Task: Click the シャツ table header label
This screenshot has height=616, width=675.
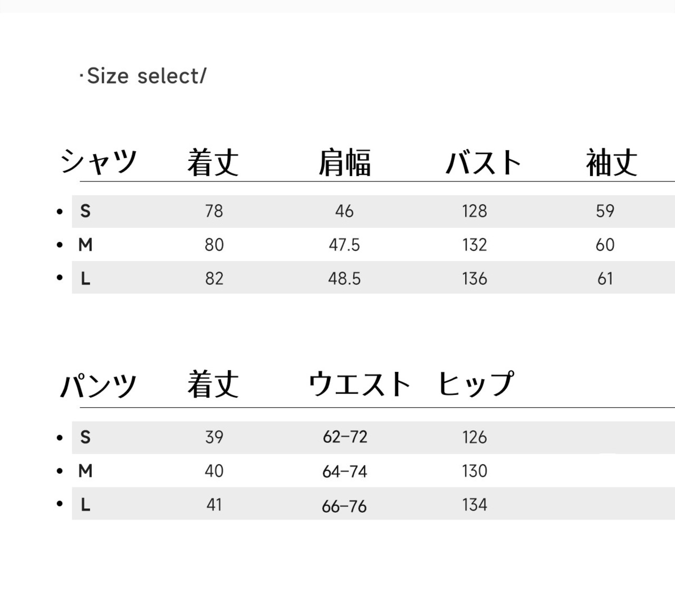Action: point(99,161)
